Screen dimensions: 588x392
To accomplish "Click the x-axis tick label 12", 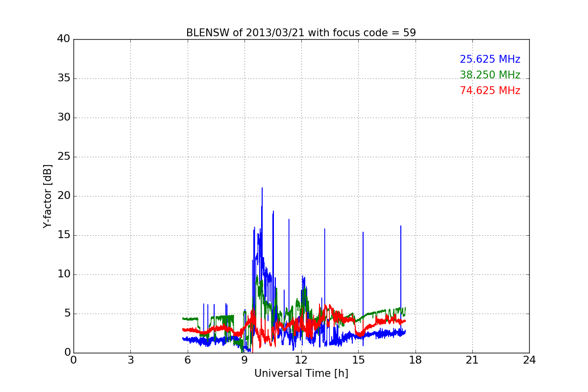I will tap(301, 360).
